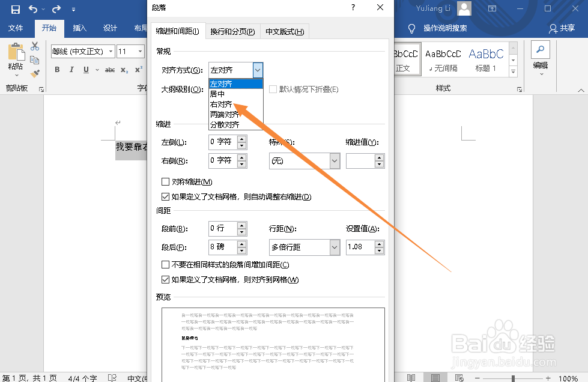Apply superscript formatting
Viewport: 588px width, 382px height.
pyautogui.click(x=139, y=69)
